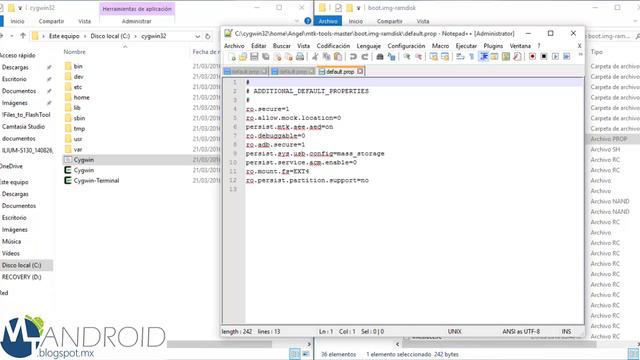The height and width of the screenshot is (360, 640).
Task: Click the Copy toolbar icon
Action: 327,57
